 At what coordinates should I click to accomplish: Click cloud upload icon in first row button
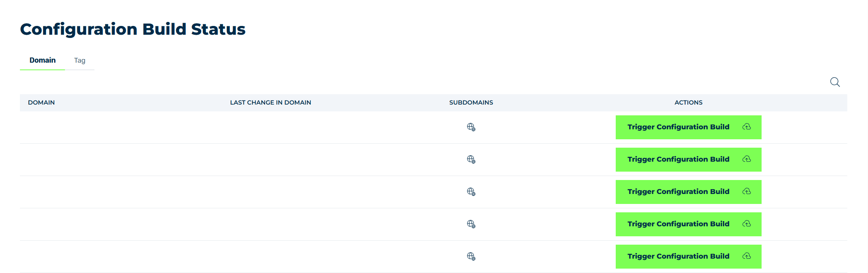point(747,127)
